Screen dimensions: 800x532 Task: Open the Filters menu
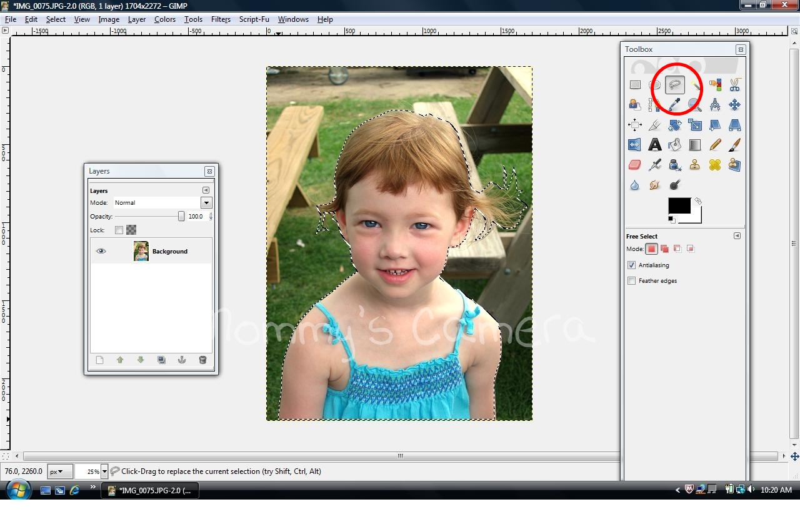coord(221,19)
